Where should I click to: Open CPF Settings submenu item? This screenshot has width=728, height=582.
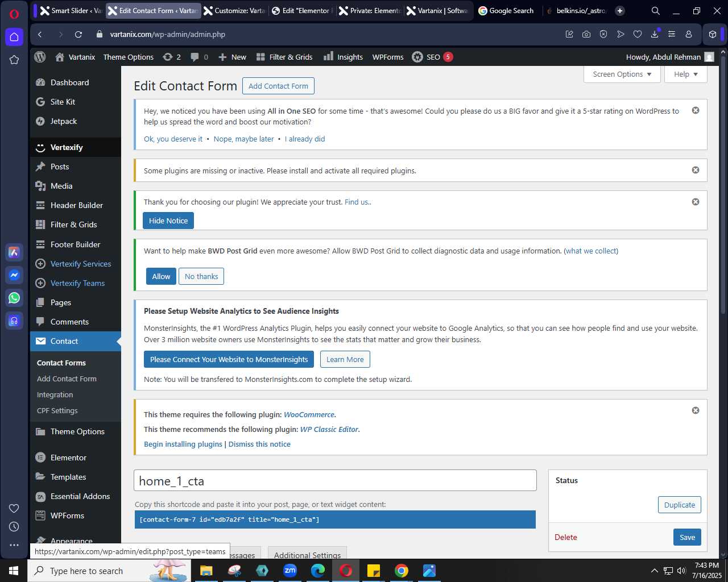(x=57, y=410)
